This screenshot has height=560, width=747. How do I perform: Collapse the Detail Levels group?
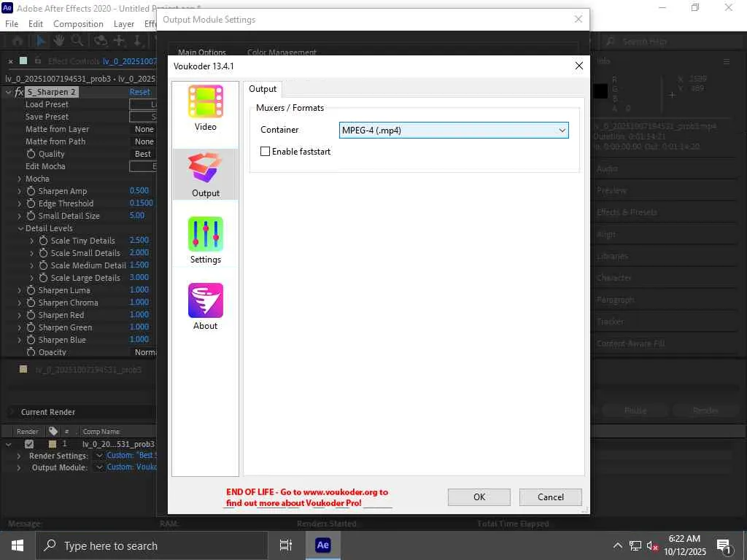[x=20, y=228]
